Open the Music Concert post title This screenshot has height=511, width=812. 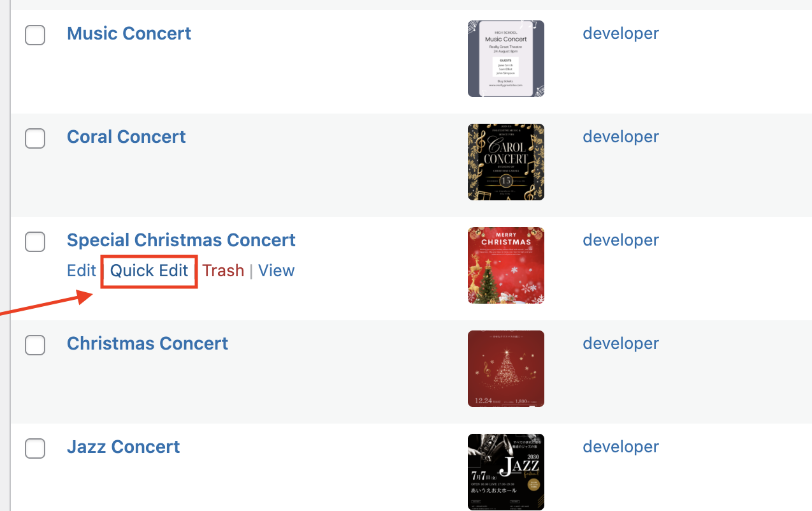129,33
